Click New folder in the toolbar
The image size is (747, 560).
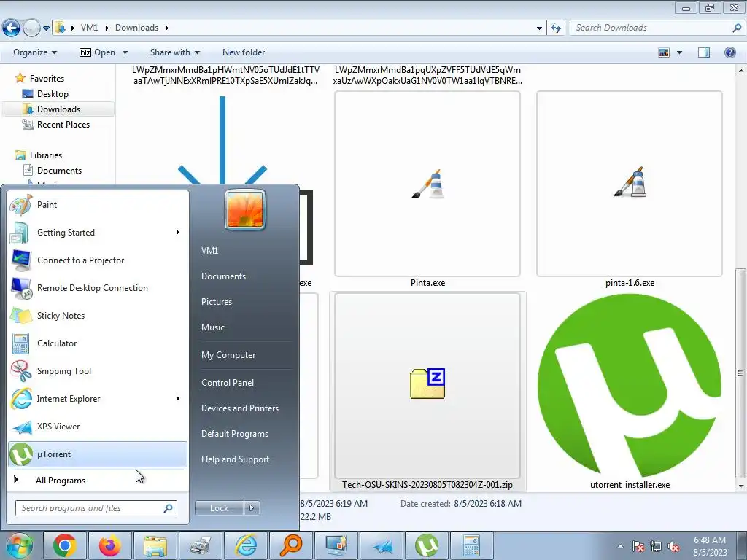244,52
